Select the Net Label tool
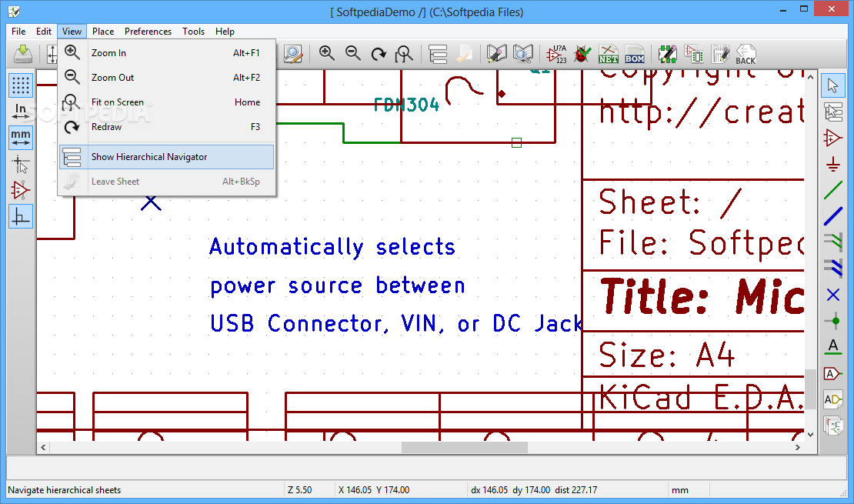This screenshot has width=854, height=504. point(832,347)
